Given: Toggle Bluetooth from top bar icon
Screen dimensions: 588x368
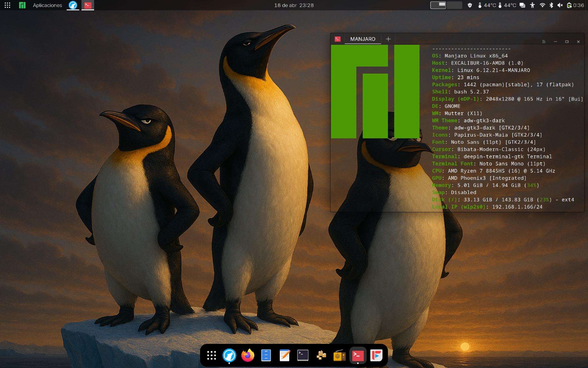Looking at the screenshot, I should (x=551, y=5).
